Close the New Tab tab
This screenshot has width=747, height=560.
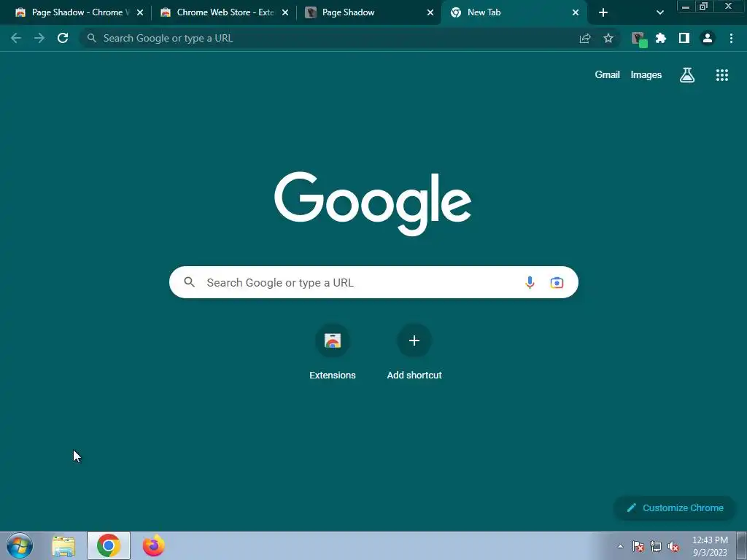point(576,12)
